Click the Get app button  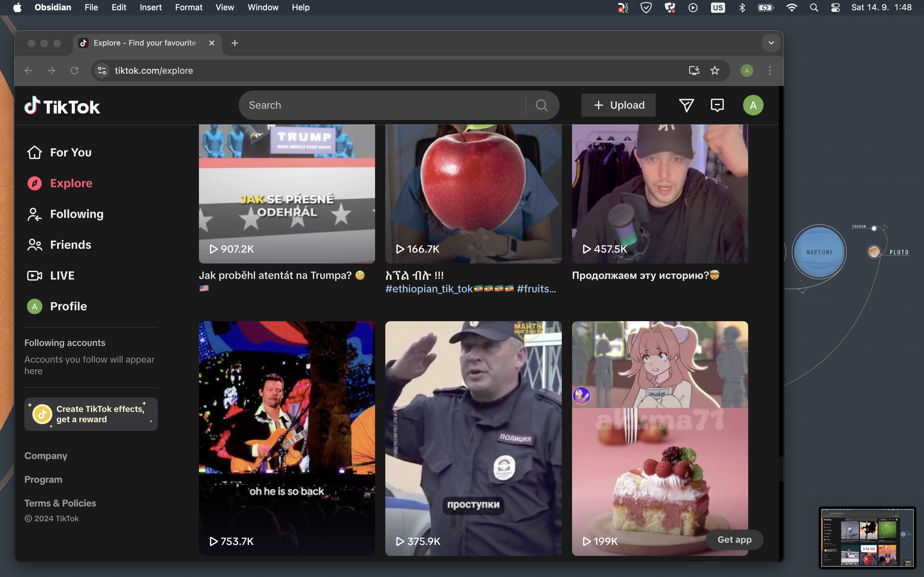734,539
